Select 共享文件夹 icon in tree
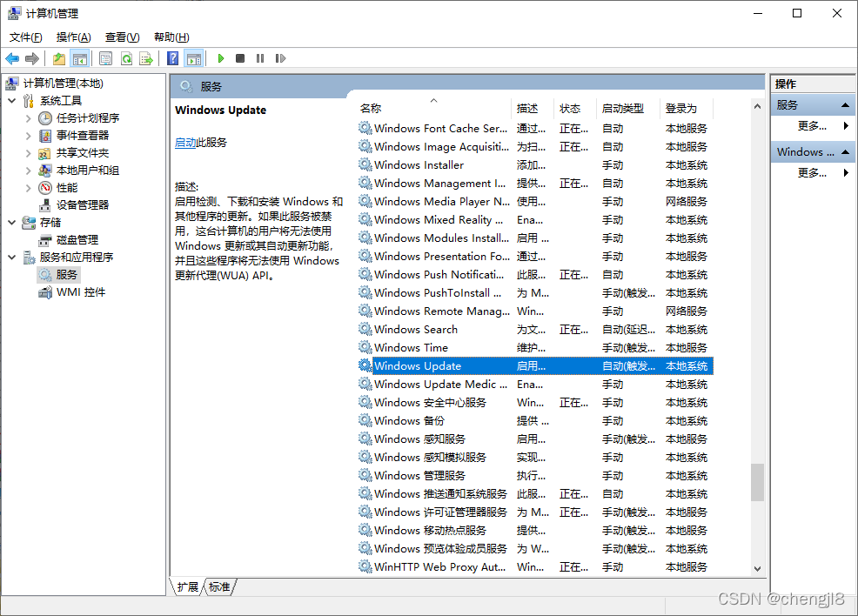 click(45, 153)
